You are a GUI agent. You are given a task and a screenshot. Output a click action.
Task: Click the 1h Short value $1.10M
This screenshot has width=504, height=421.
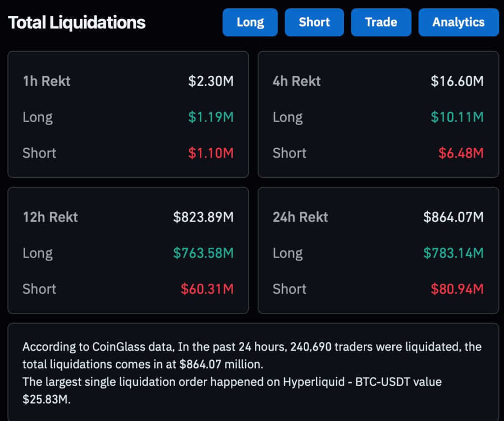tap(211, 153)
